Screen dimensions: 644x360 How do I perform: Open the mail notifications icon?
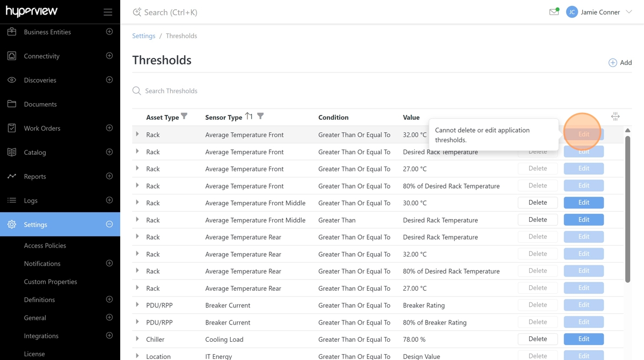554,12
